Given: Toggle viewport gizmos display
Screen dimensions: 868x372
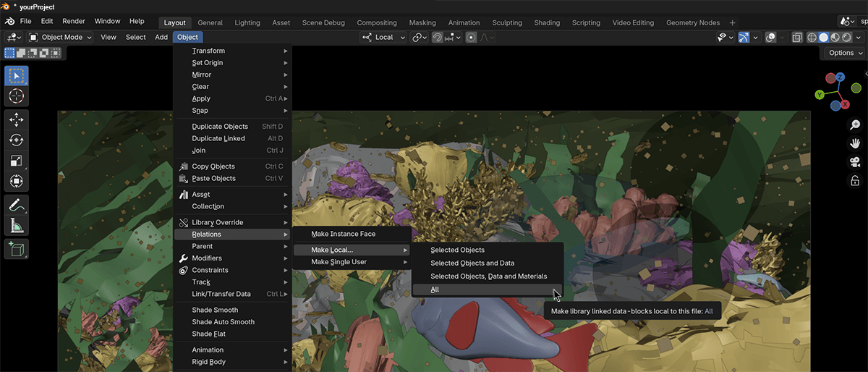Looking at the screenshot, I should point(744,37).
